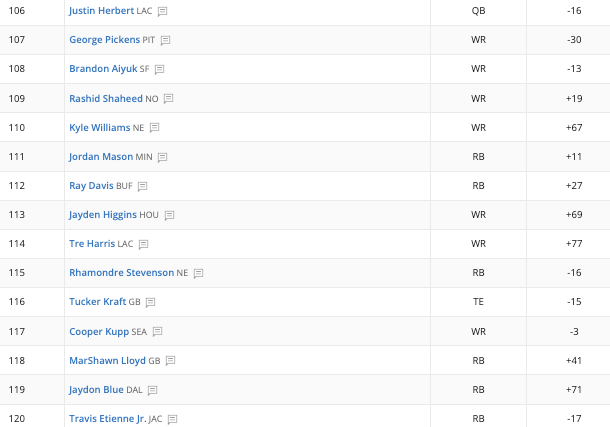Click the note icon next to George Pickens
610x427 pixels.
tap(165, 40)
